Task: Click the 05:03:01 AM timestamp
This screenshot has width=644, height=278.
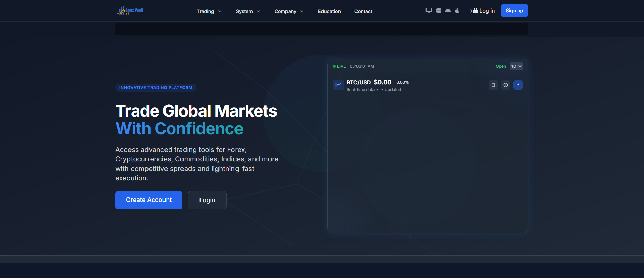Action: pyautogui.click(x=362, y=66)
